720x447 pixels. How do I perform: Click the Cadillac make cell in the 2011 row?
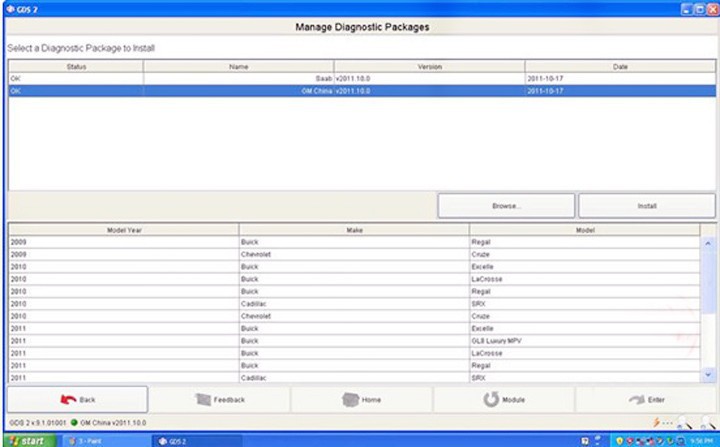[x=354, y=378]
